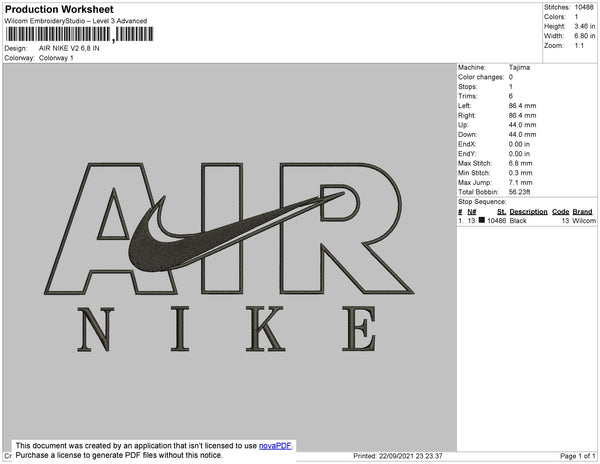Click the Down value 44.0 mm
Screen dimensions: 600x464
pyautogui.click(x=522, y=134)
